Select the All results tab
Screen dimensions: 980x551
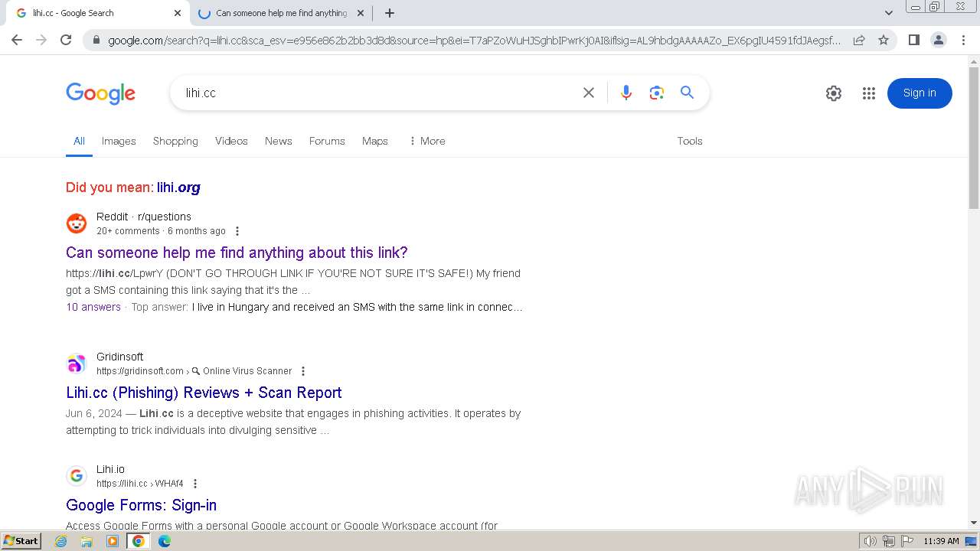[x=79, y=141]
